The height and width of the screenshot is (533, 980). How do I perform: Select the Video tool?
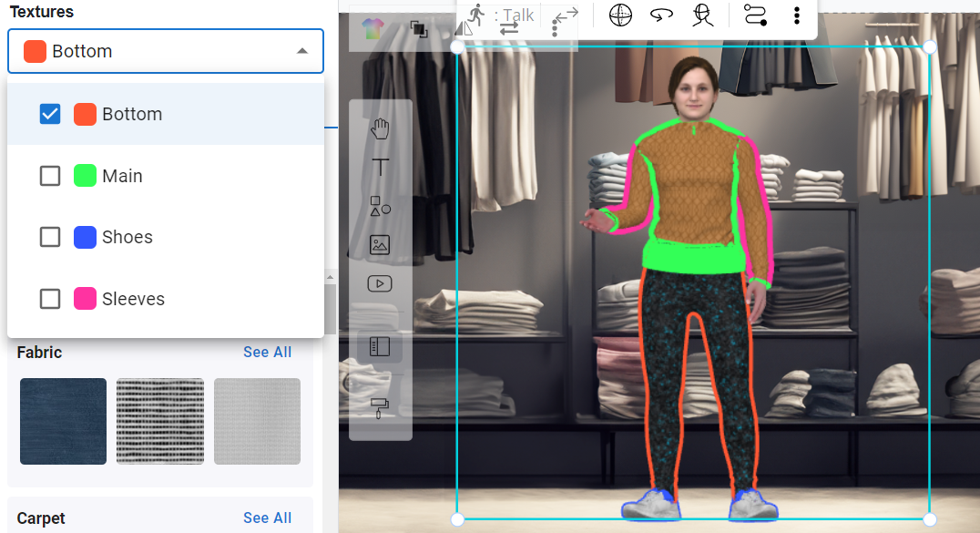(x=380, y=283)
